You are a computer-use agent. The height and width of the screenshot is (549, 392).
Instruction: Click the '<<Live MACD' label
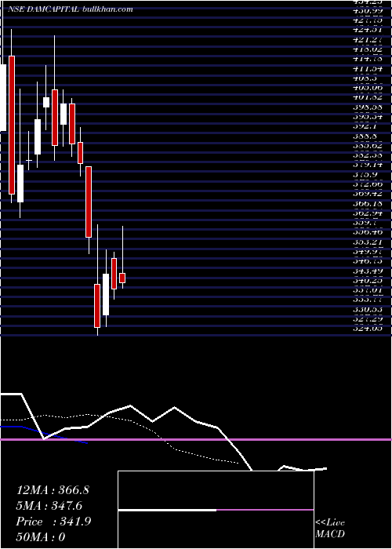click(x=330, y=529)
